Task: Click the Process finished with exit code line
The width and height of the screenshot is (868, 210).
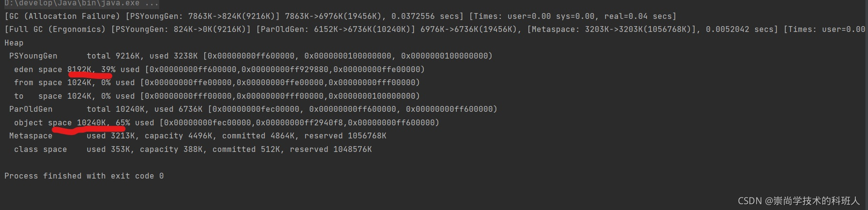Action: click(84, 176)
